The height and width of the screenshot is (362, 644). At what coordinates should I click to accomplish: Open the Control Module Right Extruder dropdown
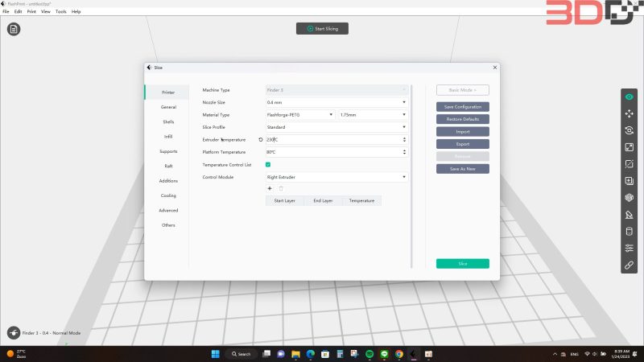point(336,177)
